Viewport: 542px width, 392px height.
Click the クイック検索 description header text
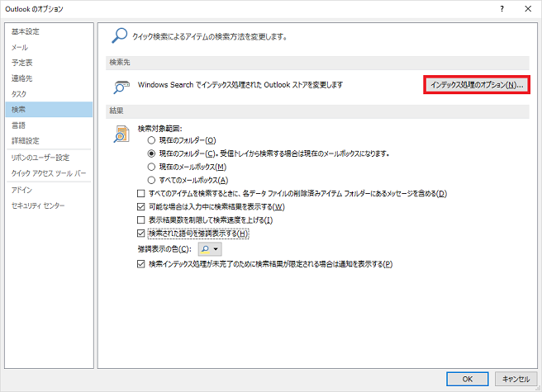click(210, 36)
